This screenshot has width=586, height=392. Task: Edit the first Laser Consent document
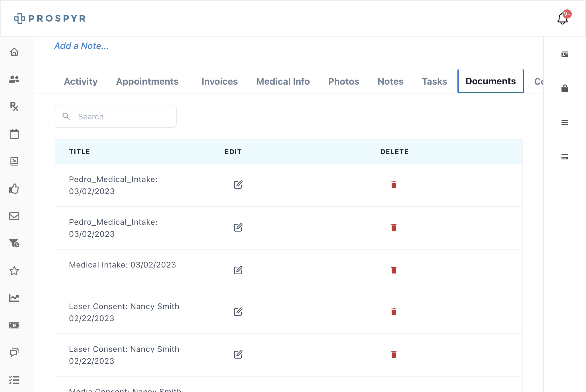click(x=238, y=312)
